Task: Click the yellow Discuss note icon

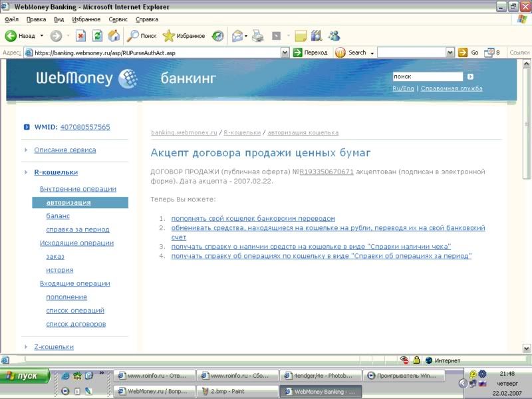Action: click(301, 36)
